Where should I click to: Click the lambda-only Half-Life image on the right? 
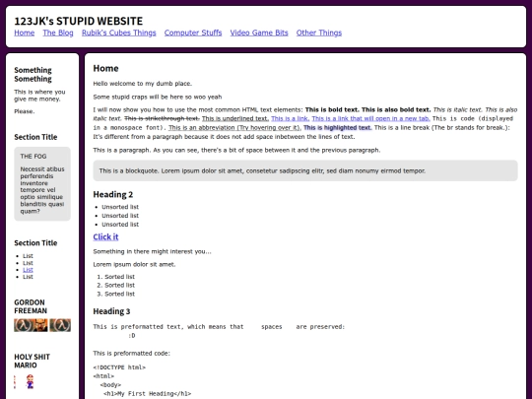pos(60,325)
